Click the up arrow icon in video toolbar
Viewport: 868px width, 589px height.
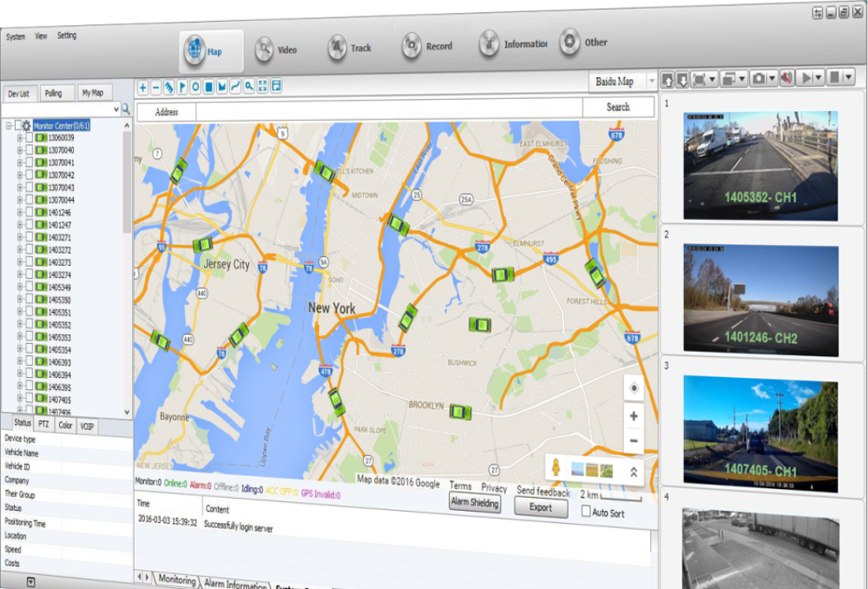(667, 79)
